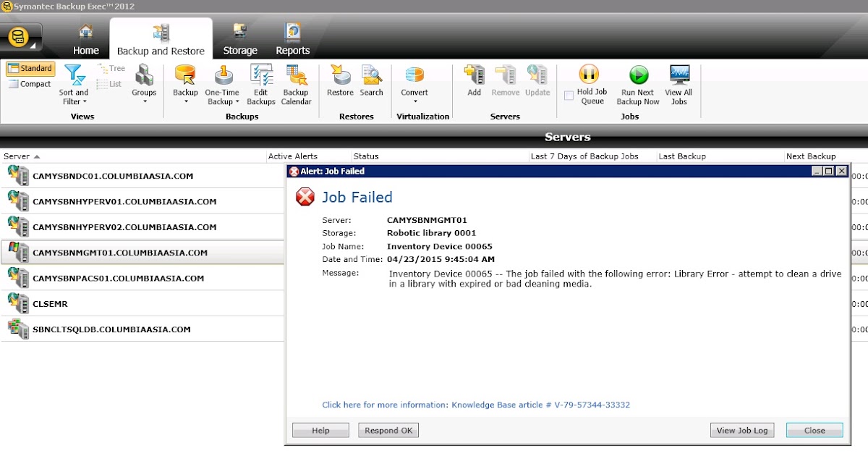The image size is (868, 456).
Task: Select the Backup and Restore tab
Action: [161, 41]
